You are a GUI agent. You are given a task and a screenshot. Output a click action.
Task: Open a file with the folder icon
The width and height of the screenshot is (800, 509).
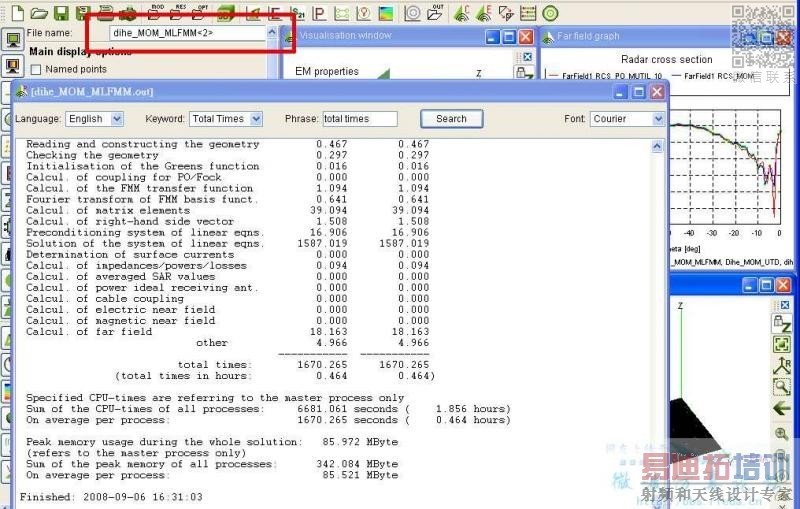tap(39, 13)
